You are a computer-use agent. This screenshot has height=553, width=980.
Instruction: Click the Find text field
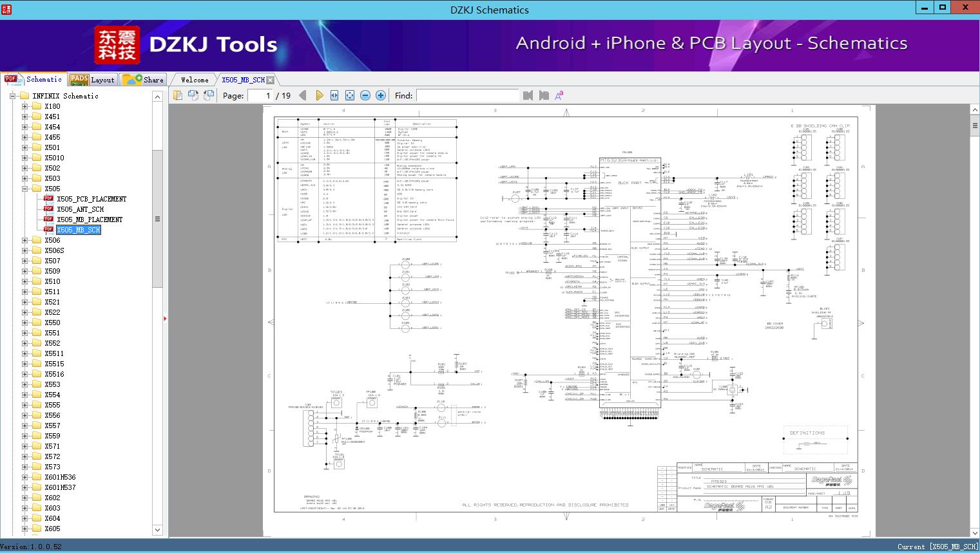click(467, 95)
